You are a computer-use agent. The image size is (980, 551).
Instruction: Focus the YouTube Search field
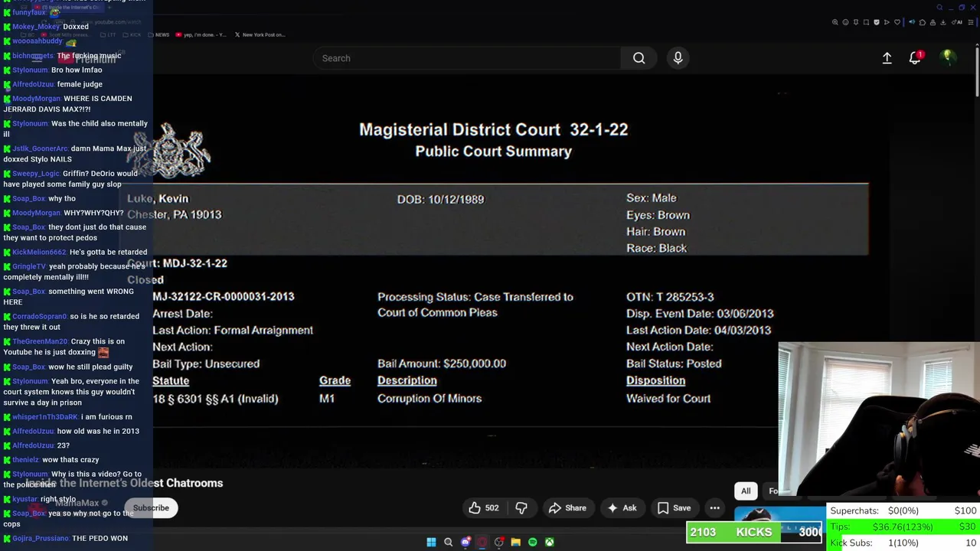(467, 58)
